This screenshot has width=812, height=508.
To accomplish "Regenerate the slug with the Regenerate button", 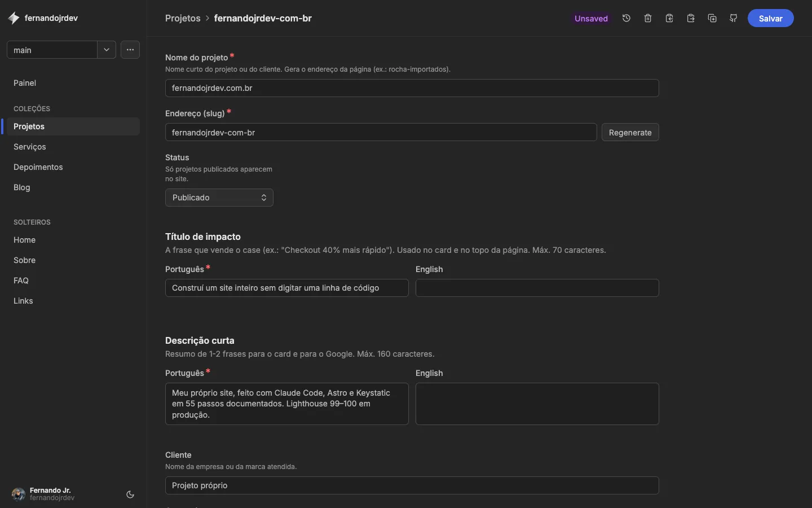I will coord(630,132).
